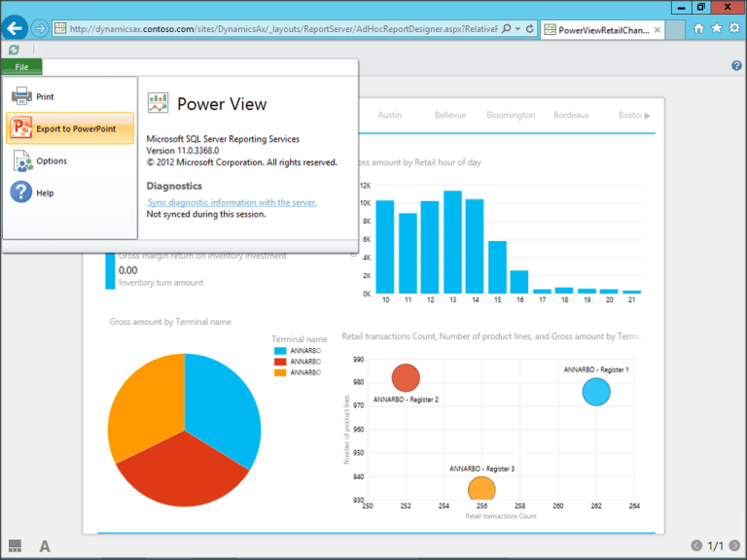Open Help in the File menu
This screenshot has width=747, height=560.
pyautogui.click(x=70, y=192)
